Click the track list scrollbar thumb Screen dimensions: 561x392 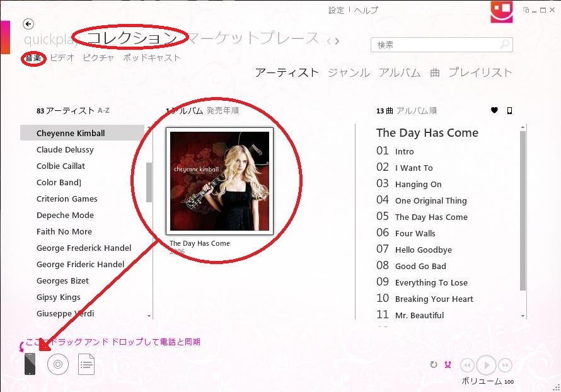click(523, 210)
